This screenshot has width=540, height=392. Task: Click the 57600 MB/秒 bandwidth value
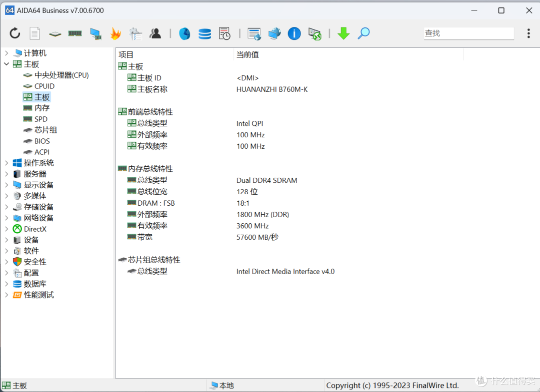tap(257, 237)
